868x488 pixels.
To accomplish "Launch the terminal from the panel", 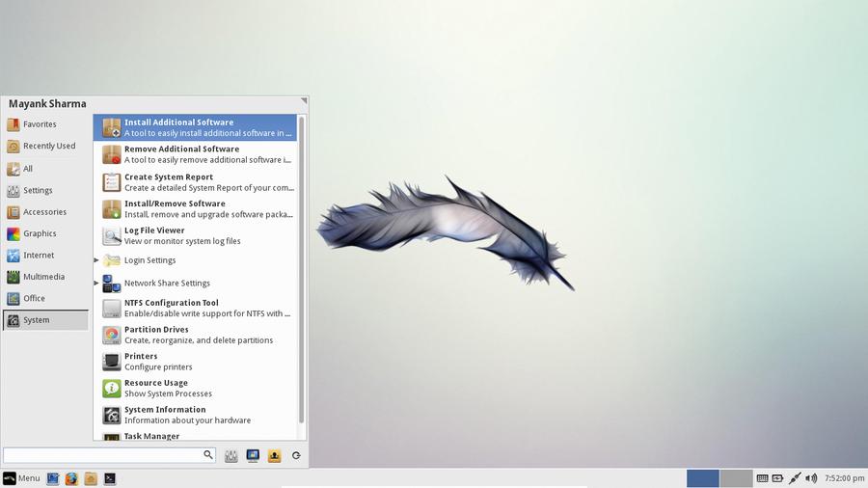I will pyautogui.click(x=110, y=478).
